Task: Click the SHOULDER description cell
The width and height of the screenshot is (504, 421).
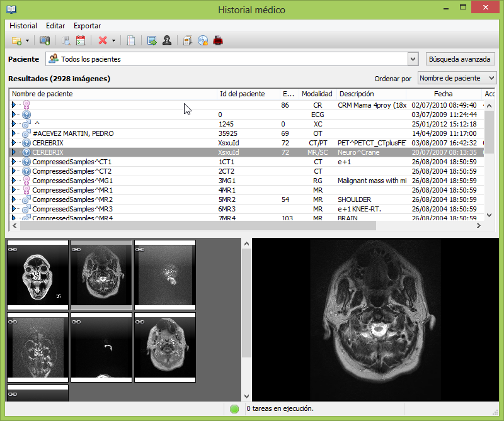Action: point(354,199)
